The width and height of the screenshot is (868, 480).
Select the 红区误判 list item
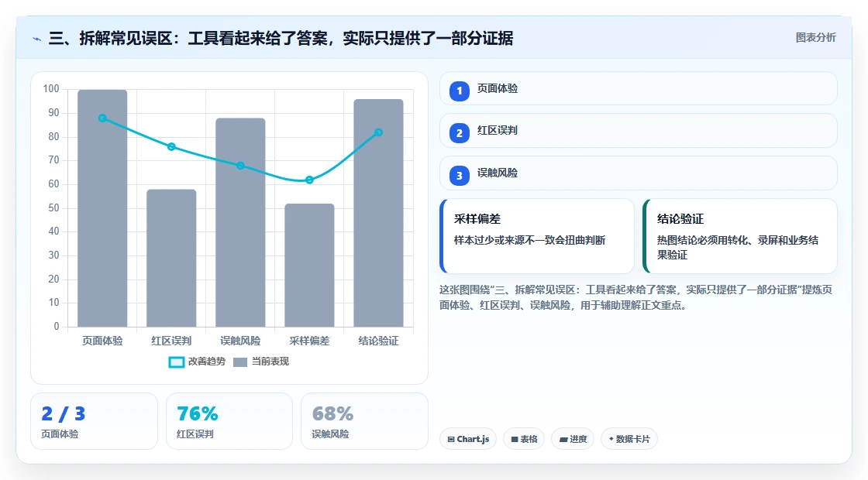coord(639,131)
